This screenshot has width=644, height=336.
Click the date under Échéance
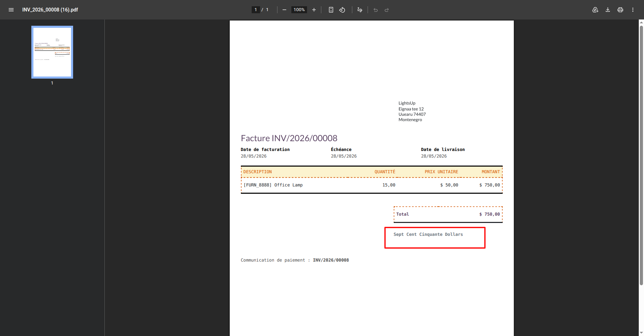(344, 156)
